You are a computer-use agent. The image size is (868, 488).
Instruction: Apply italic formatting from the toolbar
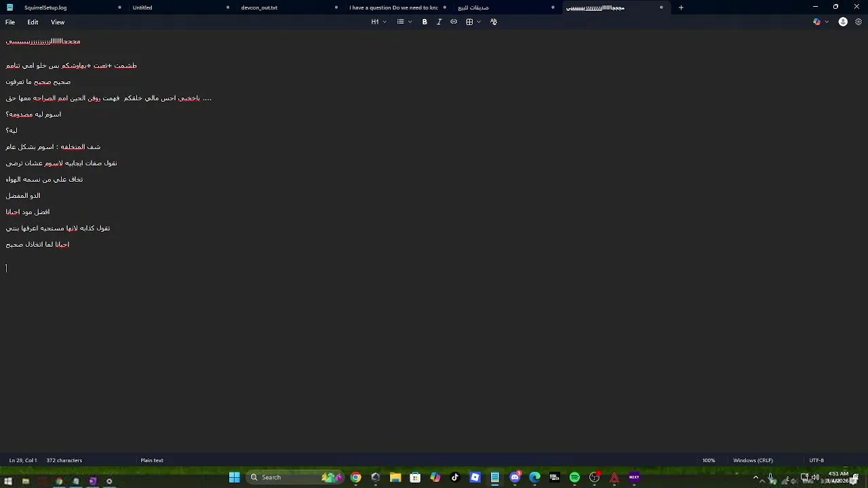pos(439,22)
